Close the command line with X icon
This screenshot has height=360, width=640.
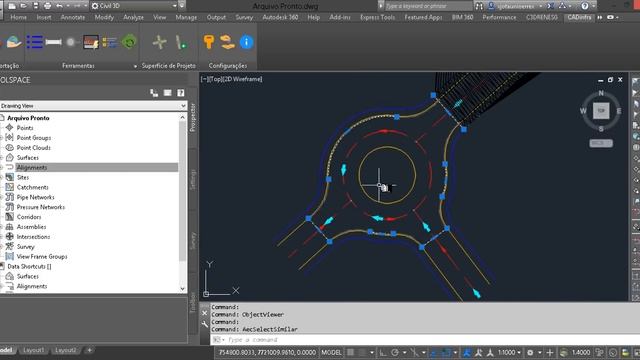204,313
